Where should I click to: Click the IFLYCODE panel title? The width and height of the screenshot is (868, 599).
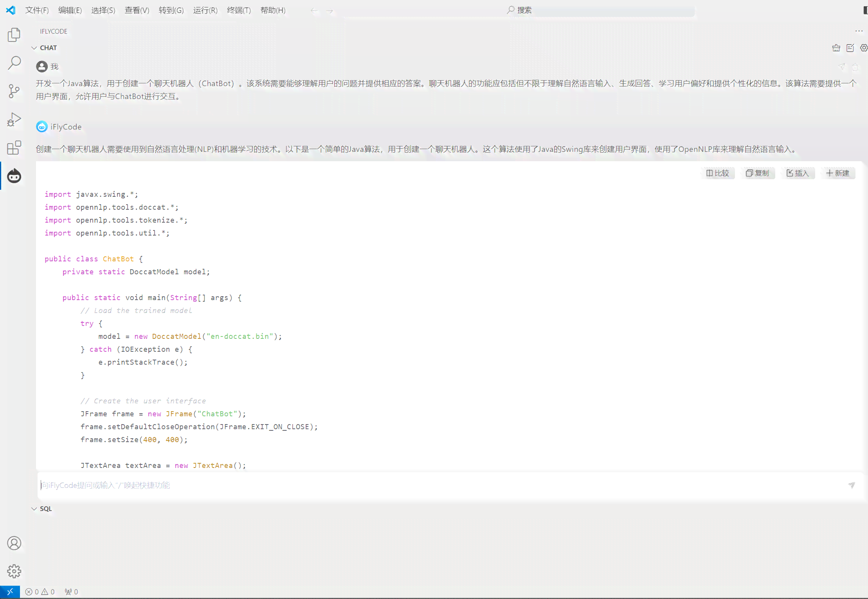pyautogui.click(x=54, y=31)
